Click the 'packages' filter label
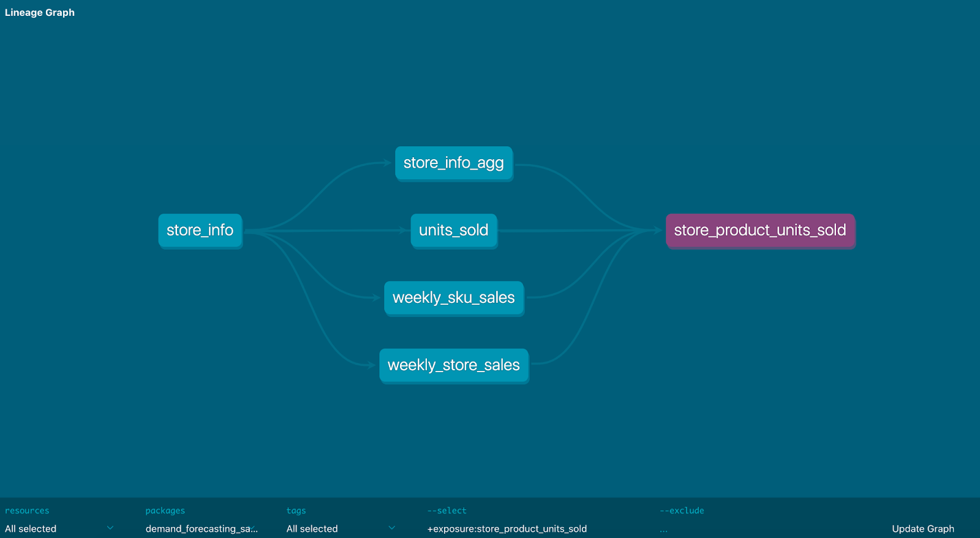Image resolution: width=980 pixels, height=538 pixels. pos(165,510)
